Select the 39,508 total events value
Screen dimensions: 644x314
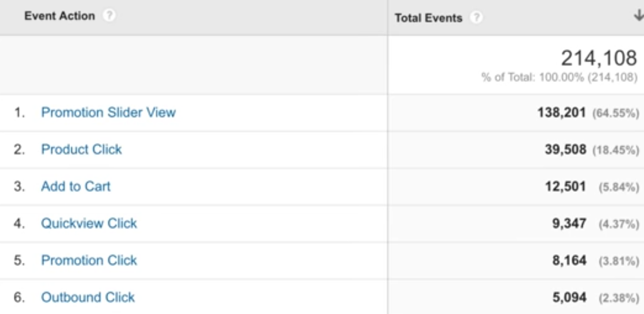pos(565,149)
